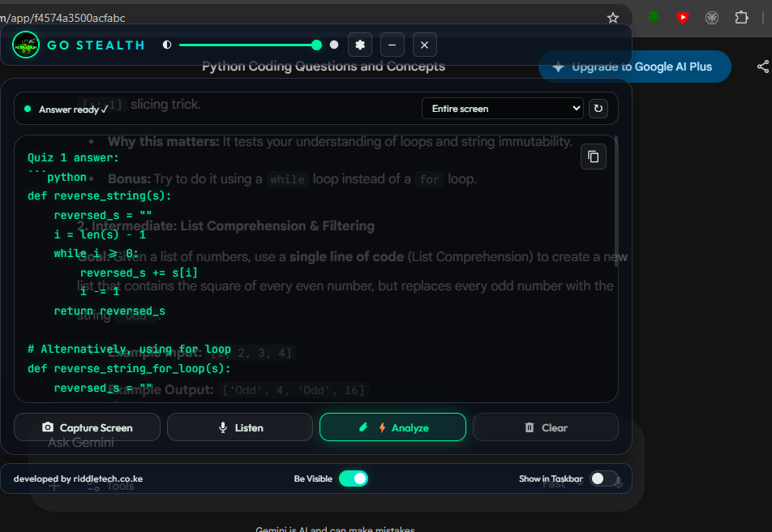Click the low opacity half-circle icon
The image size is (772, 532).
pos(167,45)
